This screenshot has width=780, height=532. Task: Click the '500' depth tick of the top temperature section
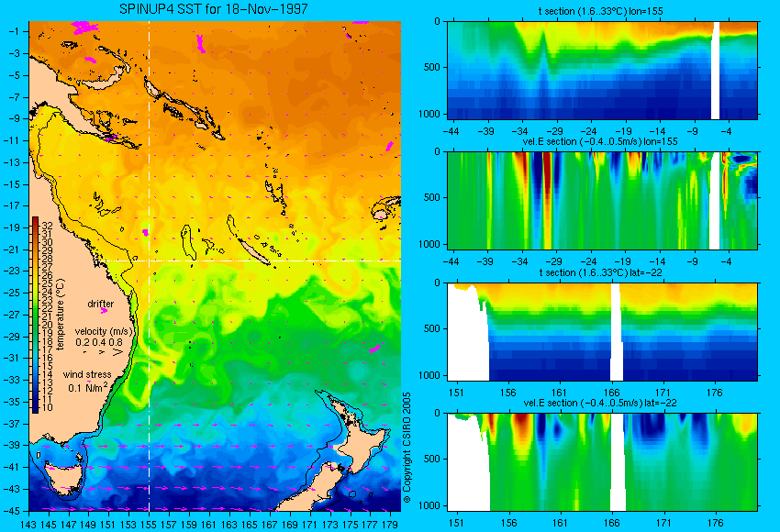point(432,67)
